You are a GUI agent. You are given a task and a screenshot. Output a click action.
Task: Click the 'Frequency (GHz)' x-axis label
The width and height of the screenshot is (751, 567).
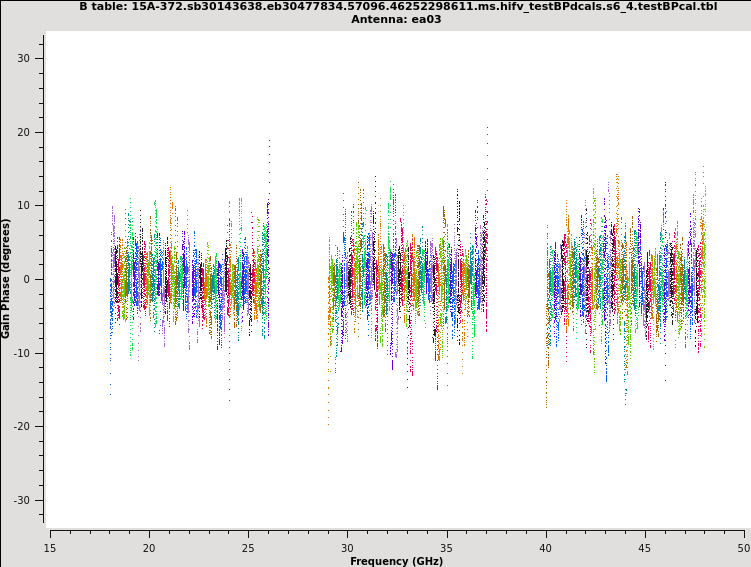coord(396,561)
